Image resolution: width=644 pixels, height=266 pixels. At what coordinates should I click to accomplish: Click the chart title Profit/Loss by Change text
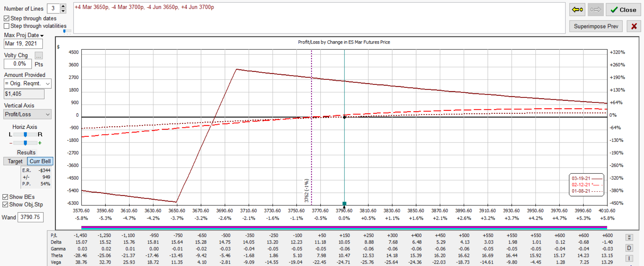coord(344,42)
